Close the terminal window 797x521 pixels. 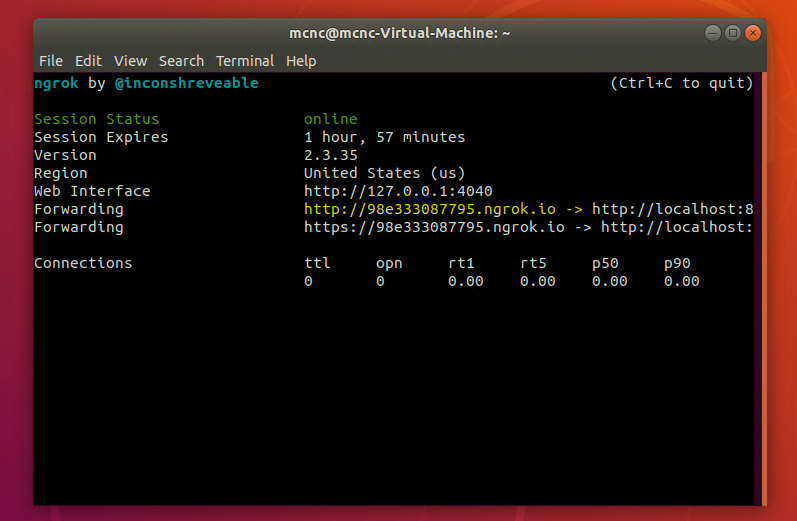[x=753, y=33]
